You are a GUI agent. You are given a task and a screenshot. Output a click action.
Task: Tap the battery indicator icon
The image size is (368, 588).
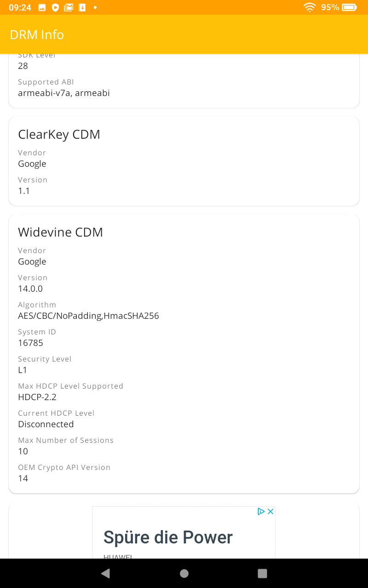coord(350,7)
